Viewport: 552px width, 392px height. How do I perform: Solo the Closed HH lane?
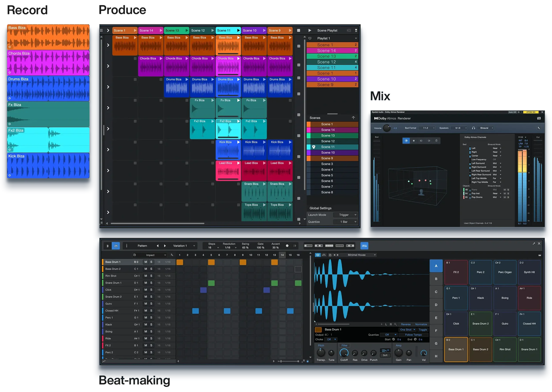(x=151, y=311)
